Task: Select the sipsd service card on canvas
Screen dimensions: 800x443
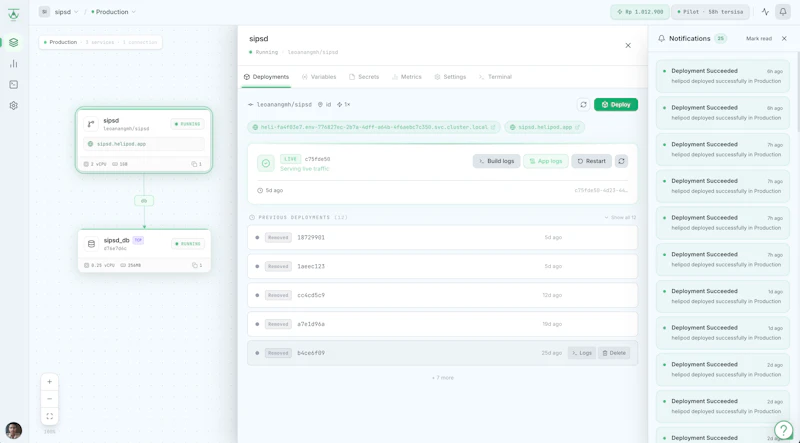Action: tap(144, 140)
